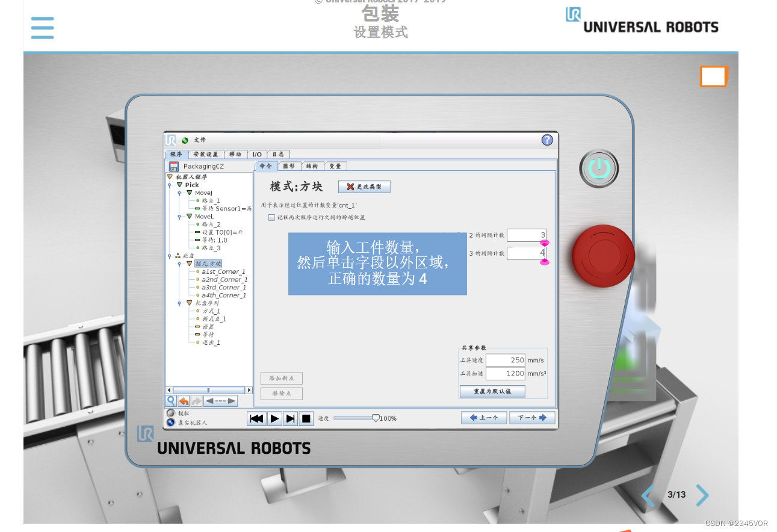
Task: Select a1st_Corner_1 in the tree
Action: [223, 271]
